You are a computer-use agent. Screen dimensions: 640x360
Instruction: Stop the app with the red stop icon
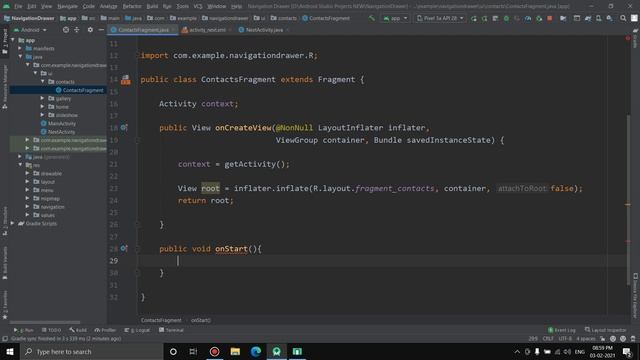[x=550, y=18]
